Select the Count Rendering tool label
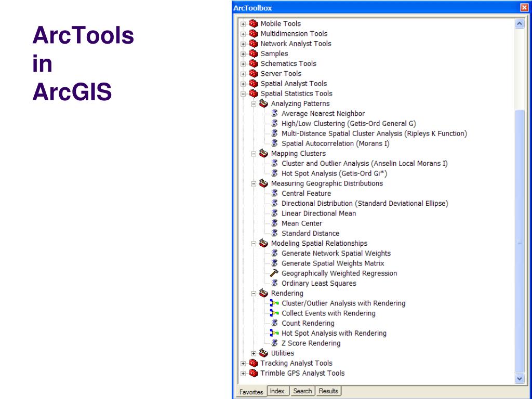This screenshot has width=532, height=399. point(308,323)
